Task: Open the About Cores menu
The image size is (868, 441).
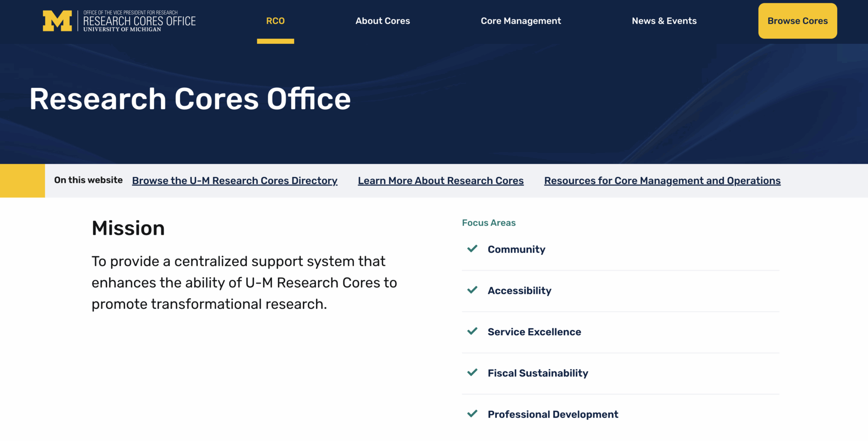Action: (383, 21)
